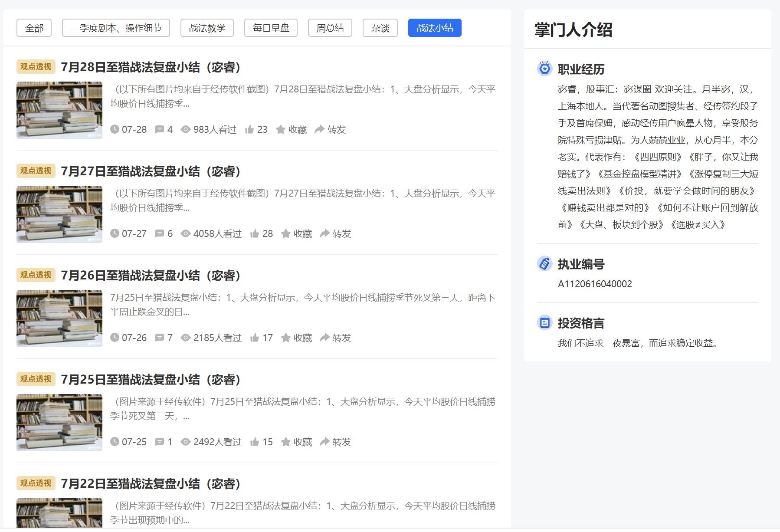The height and width of the screenshot is (532, 780).
Task: Click the bookshelf thumbnail of 7月26日 post
Action: click(x=59, y=319)
